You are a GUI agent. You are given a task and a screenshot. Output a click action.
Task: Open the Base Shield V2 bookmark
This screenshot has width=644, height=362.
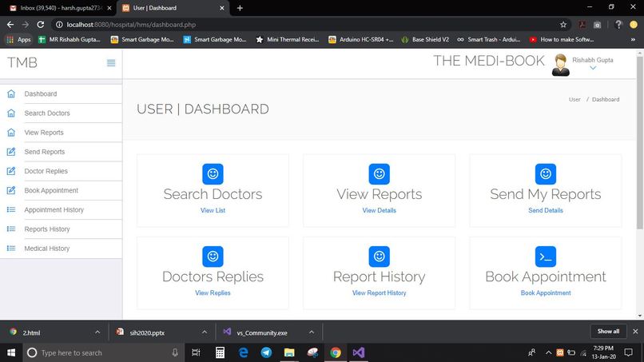[425, 39]
